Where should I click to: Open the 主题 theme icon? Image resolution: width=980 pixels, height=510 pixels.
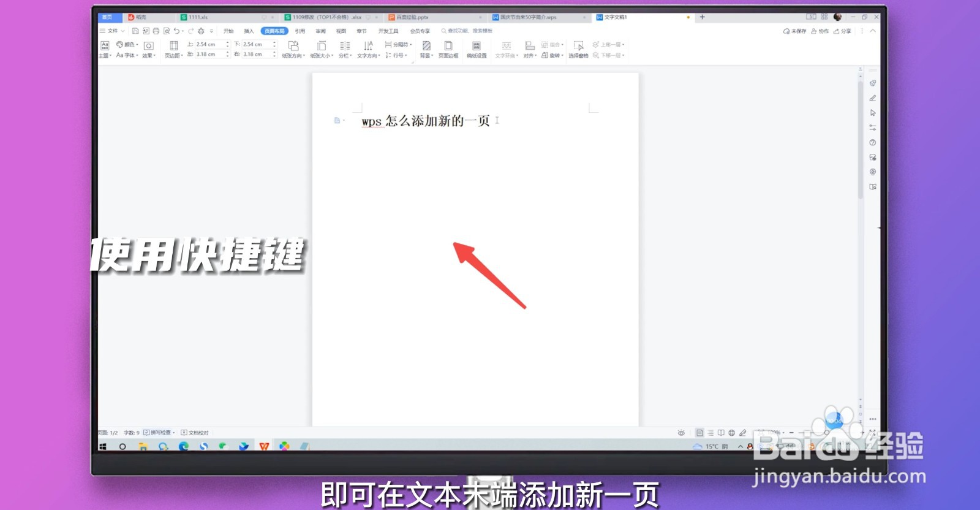[x=105, y=45]
